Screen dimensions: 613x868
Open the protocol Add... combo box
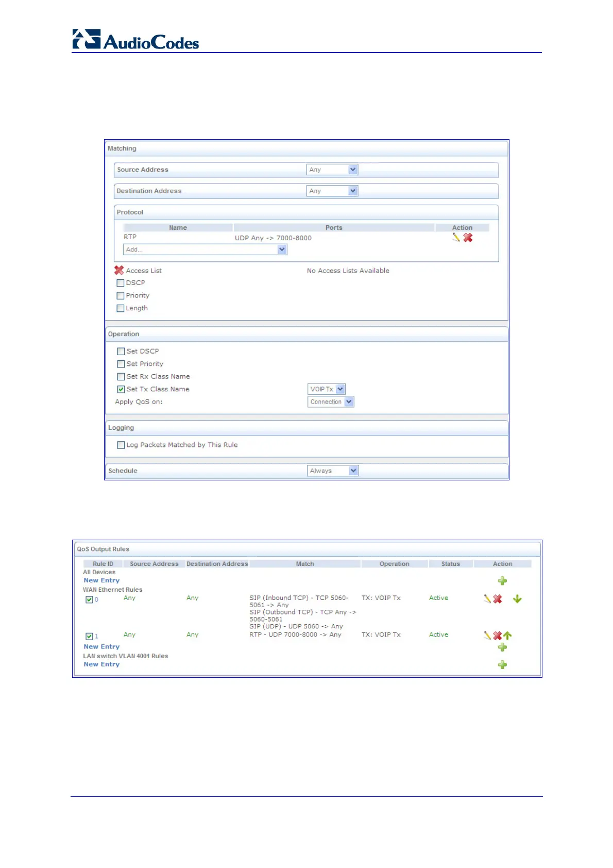tap(205, 249)
